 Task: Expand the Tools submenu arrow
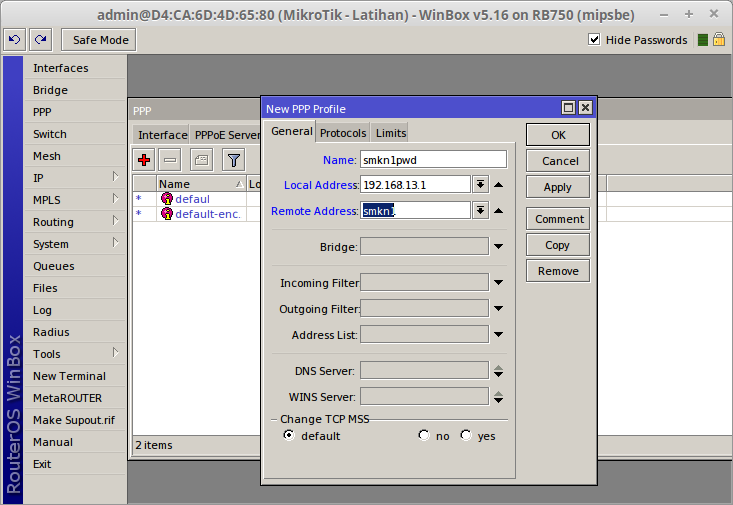point(115,353)
